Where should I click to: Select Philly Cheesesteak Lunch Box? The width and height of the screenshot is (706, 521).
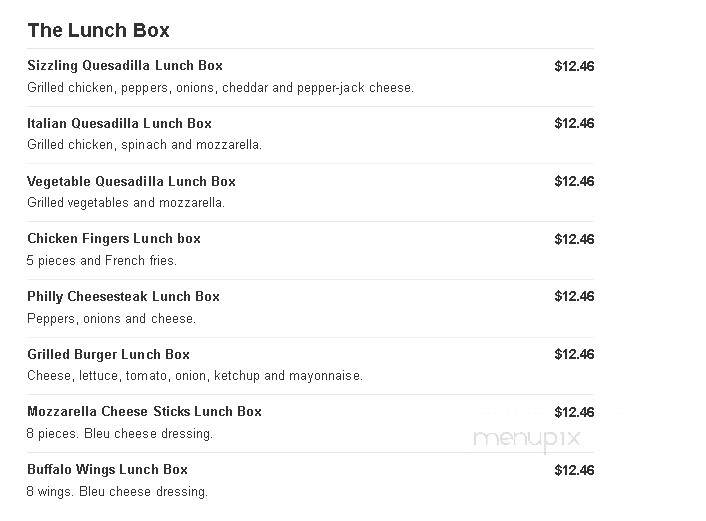pos(123,297)
